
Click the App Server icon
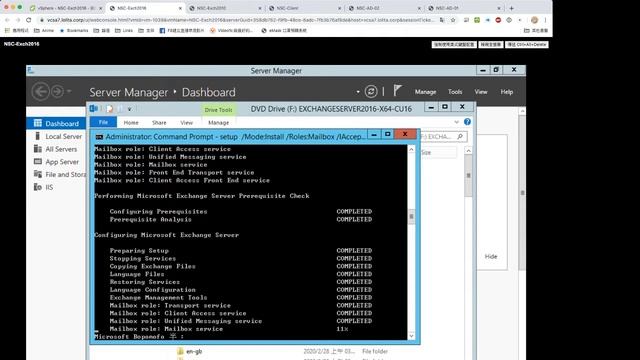click(x=38, y=161)
